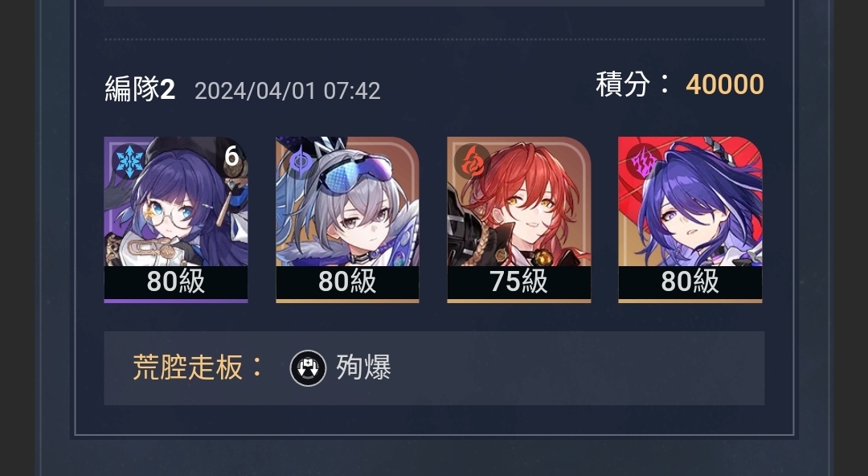This screenshot has width=868, height=476.
Task: Click the Lightning element icon on fourth character
Action: pos(643,162)
